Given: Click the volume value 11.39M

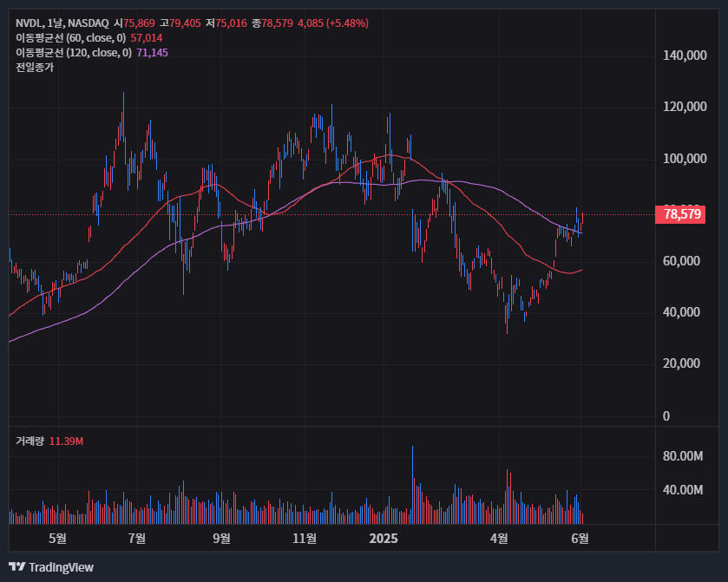Looking at the screenshot, I should pyautogui.click(x=67, y=441).
